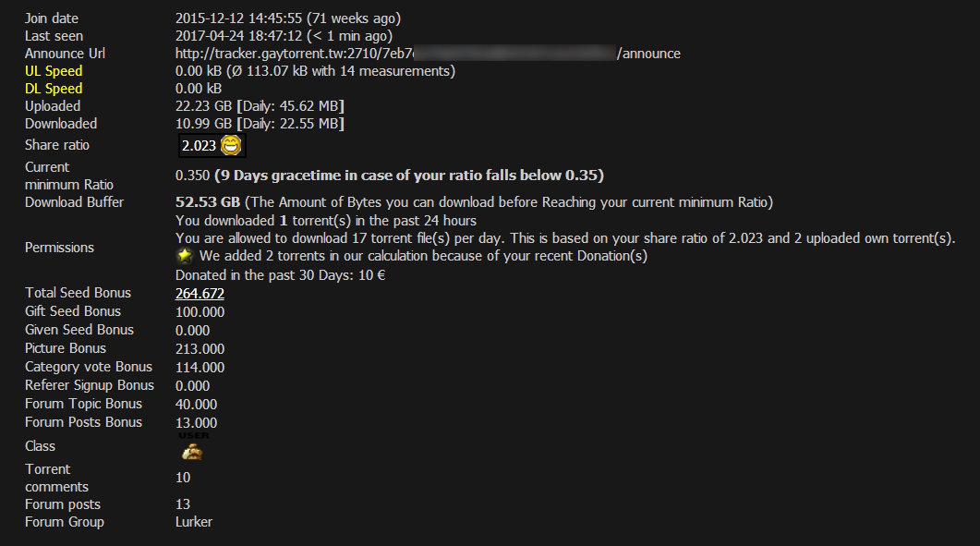980x546 pixels.
Task: Click the 2.023 share ratio box
Action: pos(199,146)
